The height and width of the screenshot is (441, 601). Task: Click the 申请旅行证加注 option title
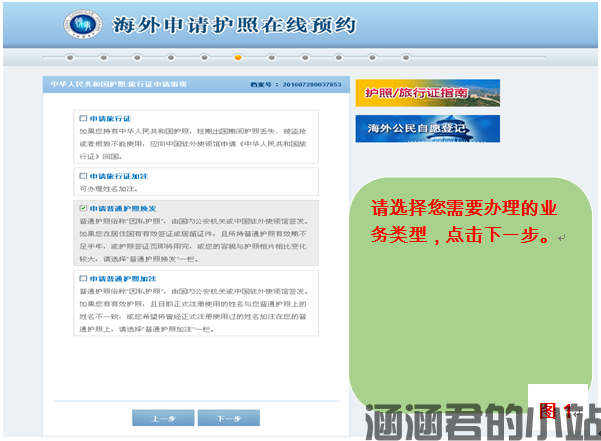click(119, 176)
